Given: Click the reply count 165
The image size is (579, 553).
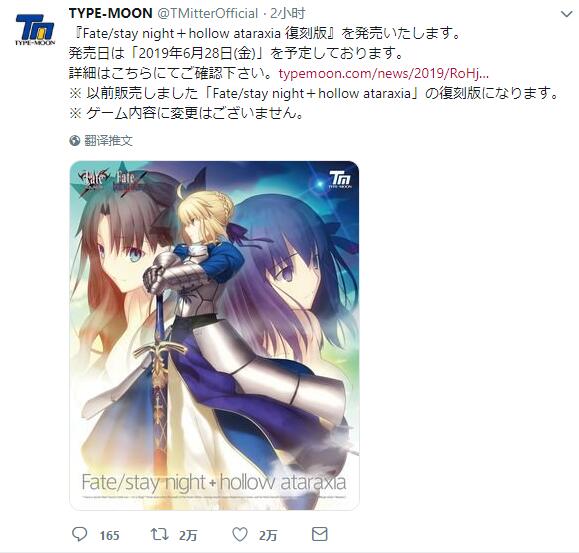Looking at the screenshot, I should tap(109, 535).
